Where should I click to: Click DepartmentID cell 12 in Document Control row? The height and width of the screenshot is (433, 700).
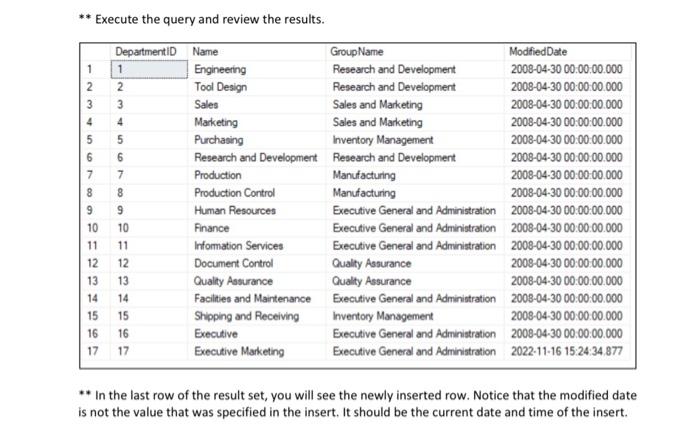pyautogui.click(x=149, y=263)
